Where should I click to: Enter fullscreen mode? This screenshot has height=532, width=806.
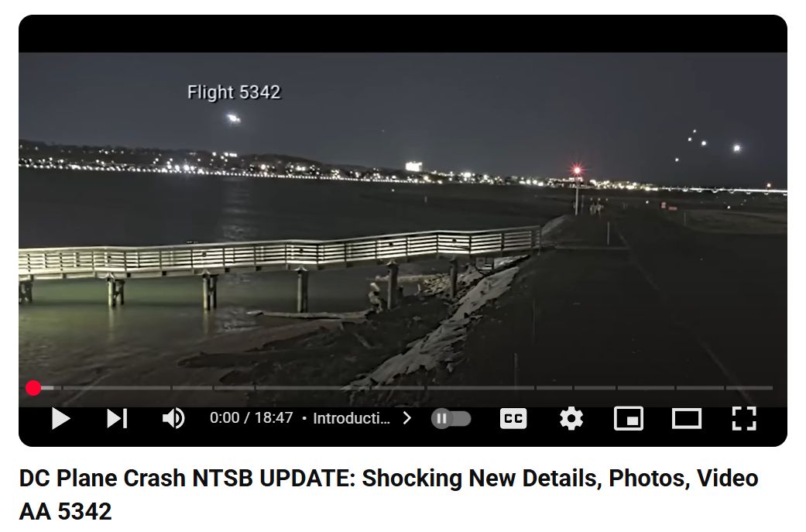744,418
